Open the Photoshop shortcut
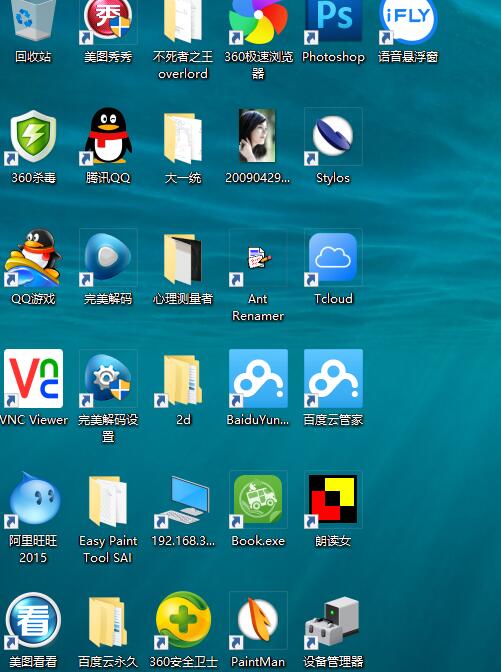The height and width of the screenshot is (672, 501). pos(333,21)
